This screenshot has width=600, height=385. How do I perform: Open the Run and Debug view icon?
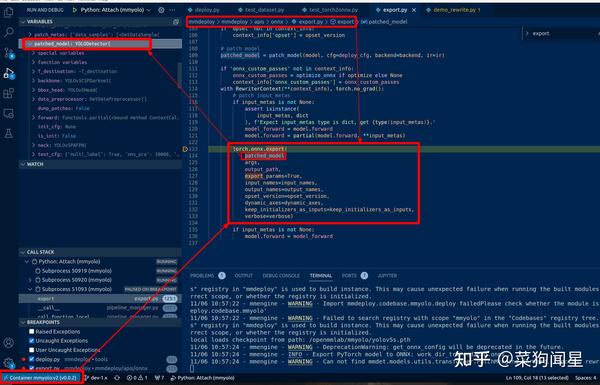(x=8, y=73)
